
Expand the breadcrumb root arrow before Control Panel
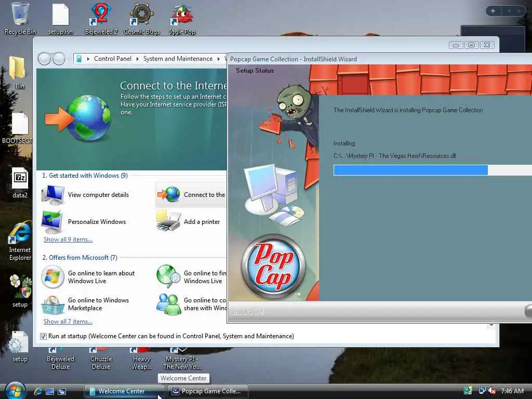[88, 59]
